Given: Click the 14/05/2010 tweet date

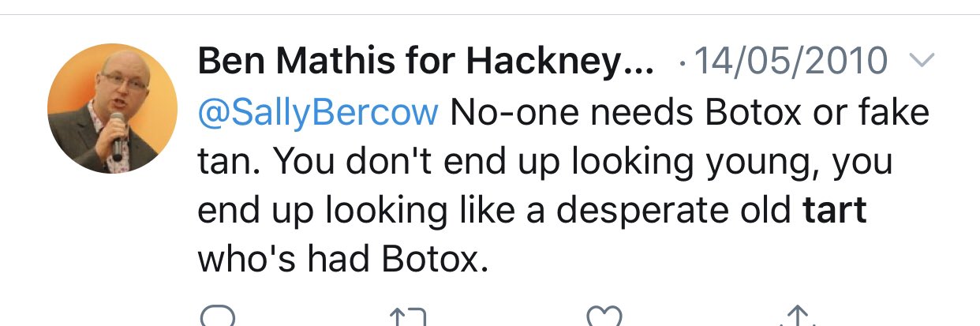Looking at the screenshot, I should (789, 62).
